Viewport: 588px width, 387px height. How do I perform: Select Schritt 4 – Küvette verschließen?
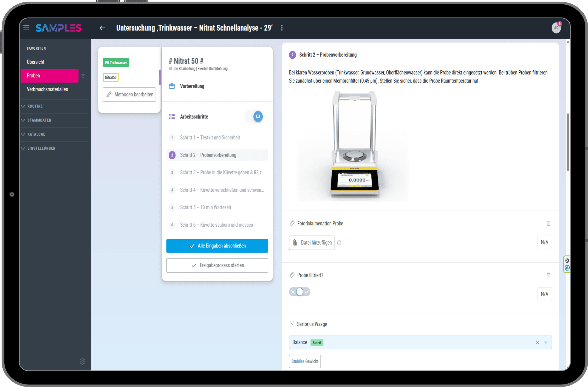(217, 190)
